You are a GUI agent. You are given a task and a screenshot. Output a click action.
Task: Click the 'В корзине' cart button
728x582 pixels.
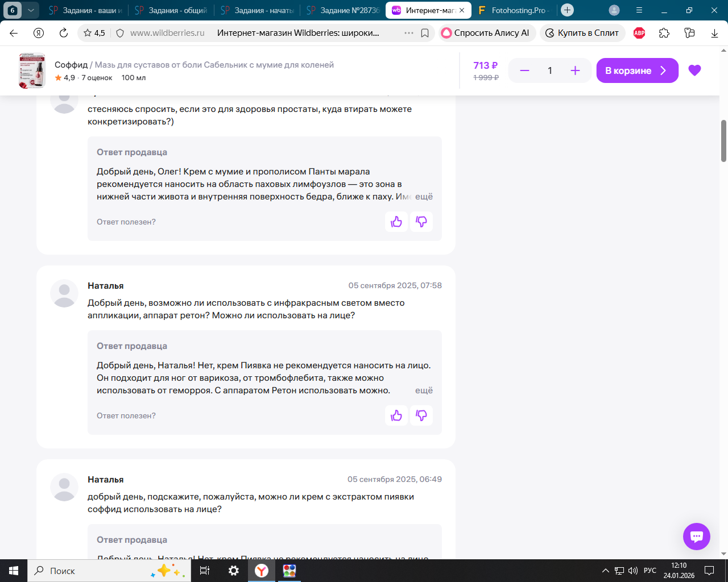pyautogui.click(x=637, y=70)
